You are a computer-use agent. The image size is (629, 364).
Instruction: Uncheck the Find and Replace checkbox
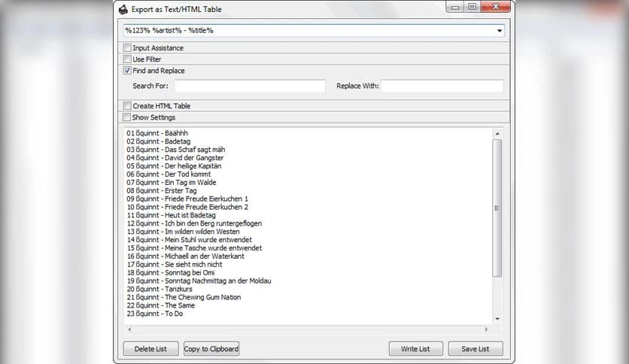127,71
